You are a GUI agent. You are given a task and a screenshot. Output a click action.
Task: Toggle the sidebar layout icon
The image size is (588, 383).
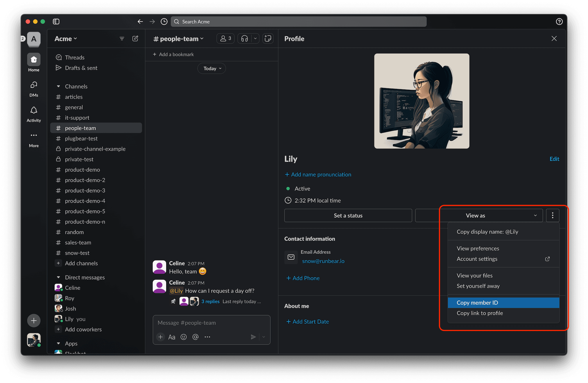click(56, 21)
